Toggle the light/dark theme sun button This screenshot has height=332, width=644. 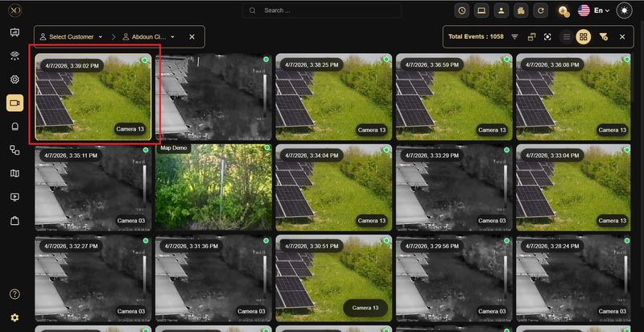[625, 10]
